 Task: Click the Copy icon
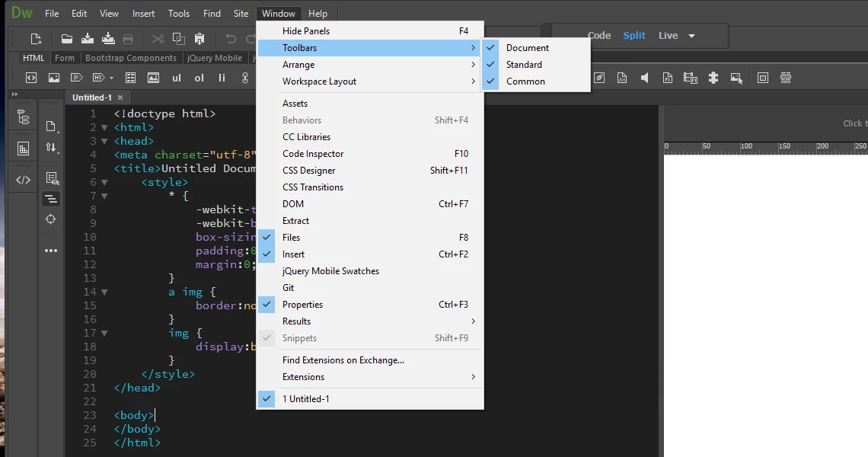pos(178,39)
